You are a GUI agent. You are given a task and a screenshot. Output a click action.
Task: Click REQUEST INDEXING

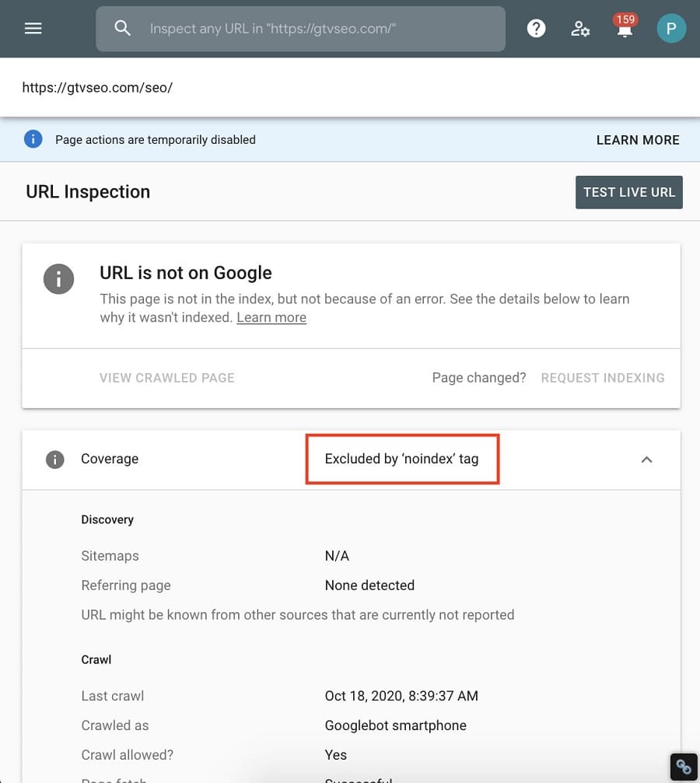603,378
